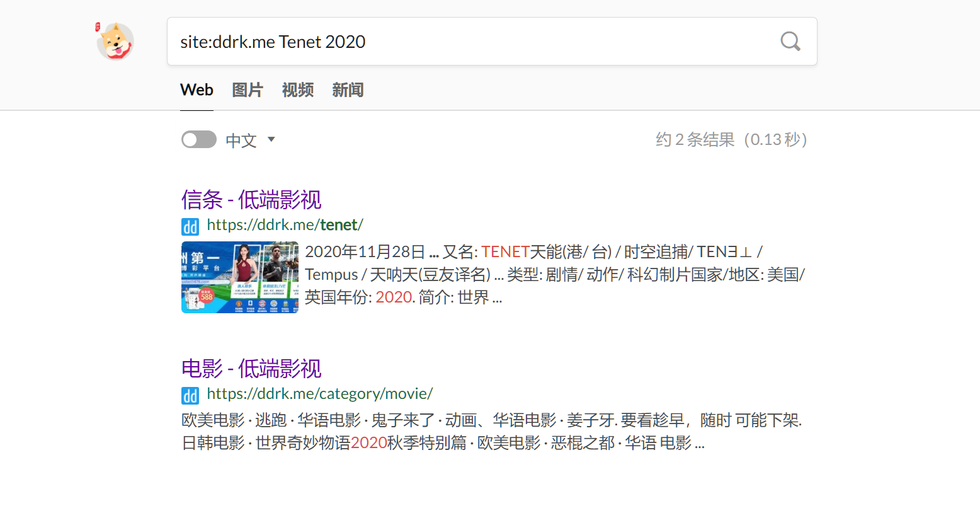Toggle the 中文 language filter switch
The image size is (980, 513).
pos(199,139)
